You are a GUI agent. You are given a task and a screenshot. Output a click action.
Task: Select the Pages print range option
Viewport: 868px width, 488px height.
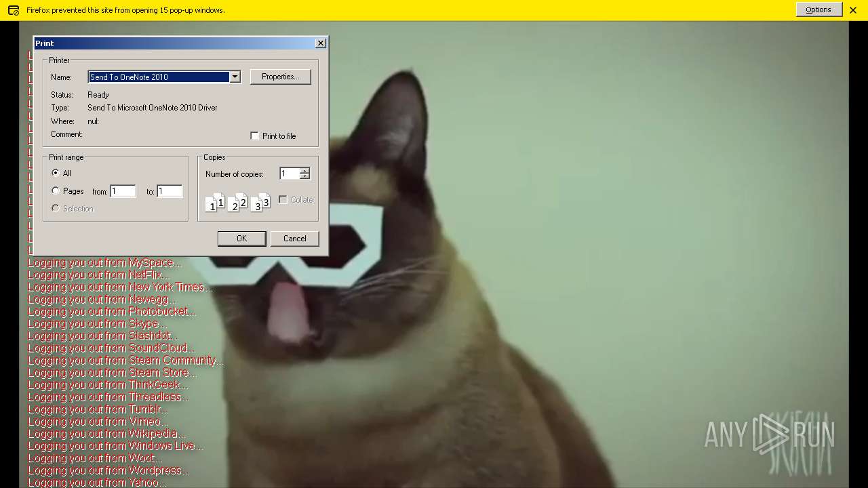(56, 191)
